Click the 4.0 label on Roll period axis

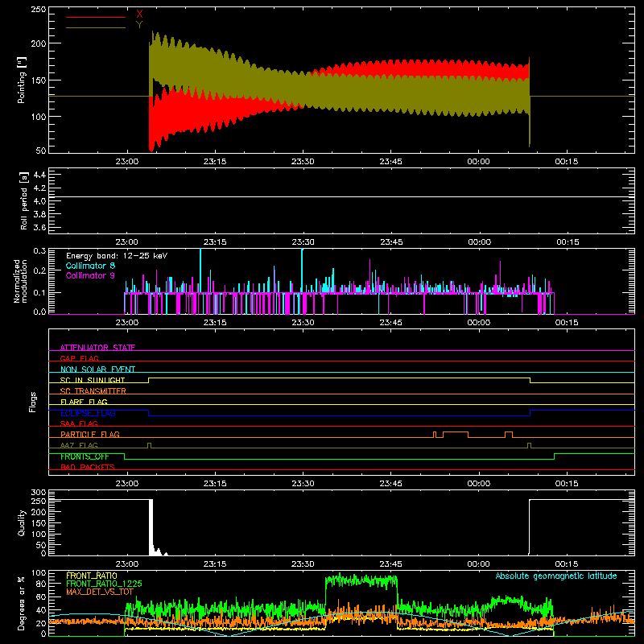[x=39, y=200]
